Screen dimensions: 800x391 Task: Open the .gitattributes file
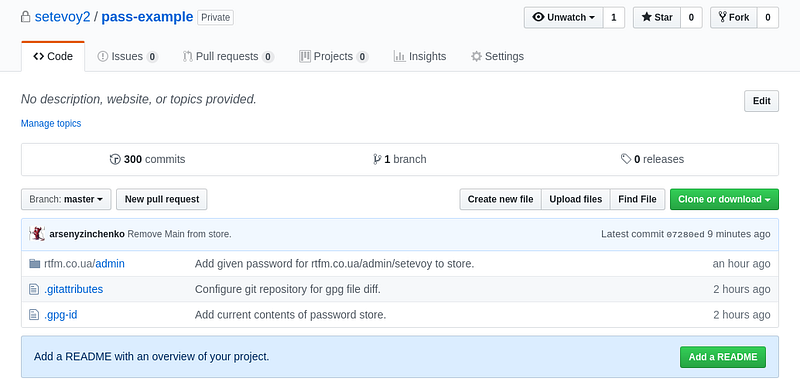[x=73, y=289]
